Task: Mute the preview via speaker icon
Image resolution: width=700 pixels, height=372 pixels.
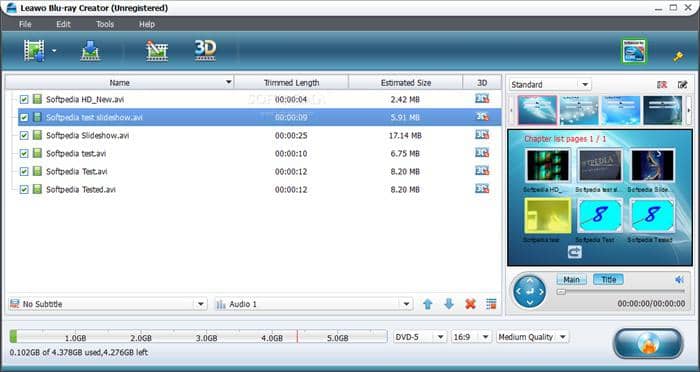Action: [x=679, y=280]
